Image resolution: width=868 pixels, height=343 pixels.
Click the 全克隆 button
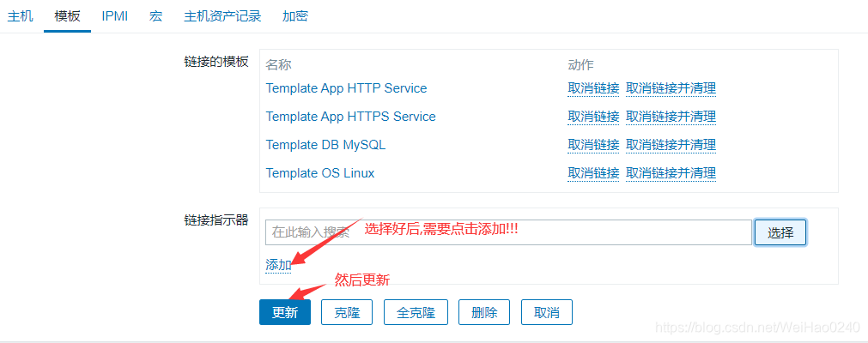click(416, 313)
